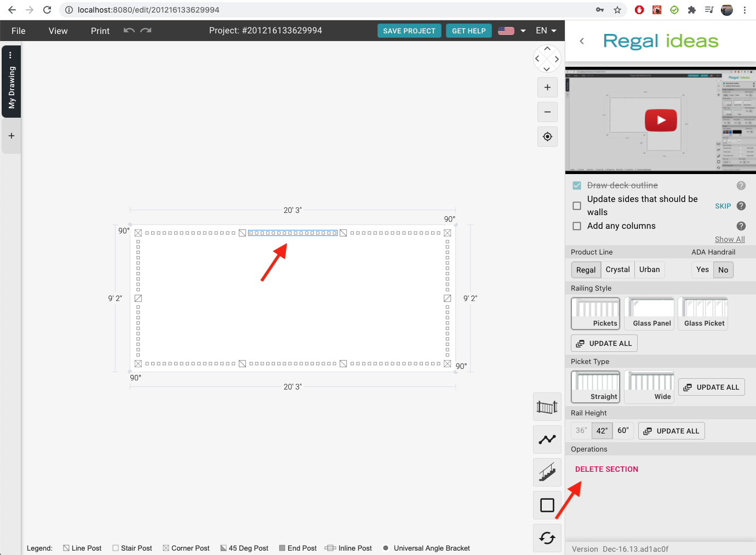
Task: Click the DELETE SECTION link
Action: [606, 469]
